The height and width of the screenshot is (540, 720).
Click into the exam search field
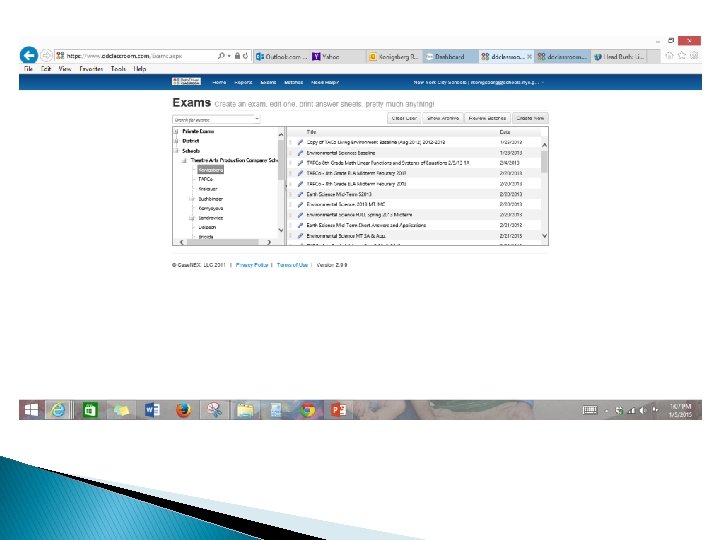pyautogui.click(x=214, y=119)
